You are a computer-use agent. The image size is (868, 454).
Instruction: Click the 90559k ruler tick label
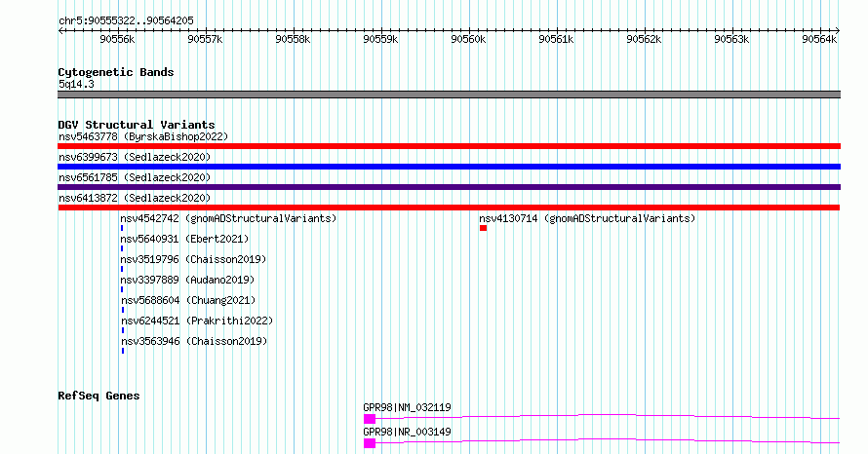click(x=380, y=39)
